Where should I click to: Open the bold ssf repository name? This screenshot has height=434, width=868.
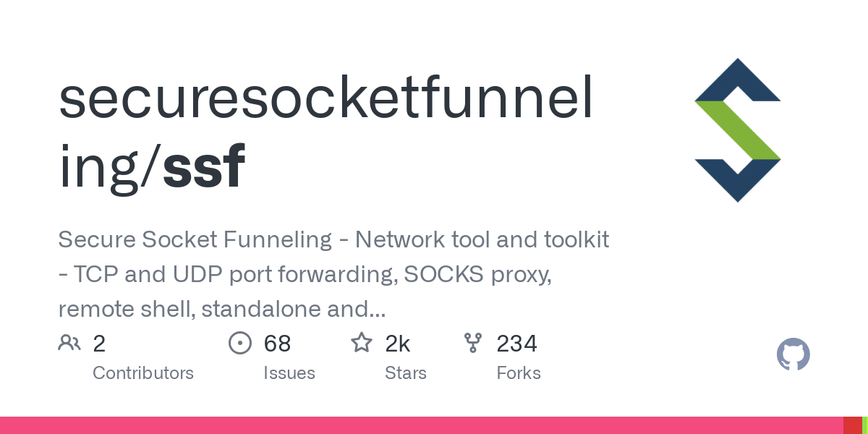click(204, 166)
